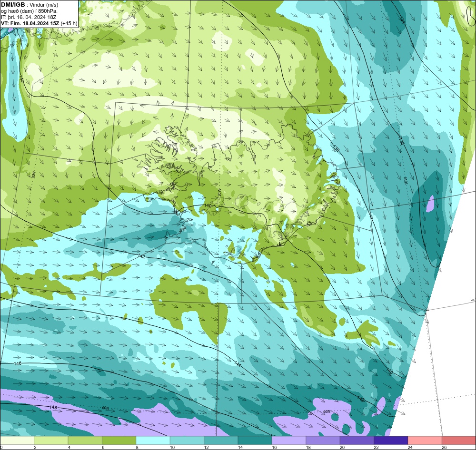Click the 144 contour label
The image size is (476, 450).
coord(238,363)
